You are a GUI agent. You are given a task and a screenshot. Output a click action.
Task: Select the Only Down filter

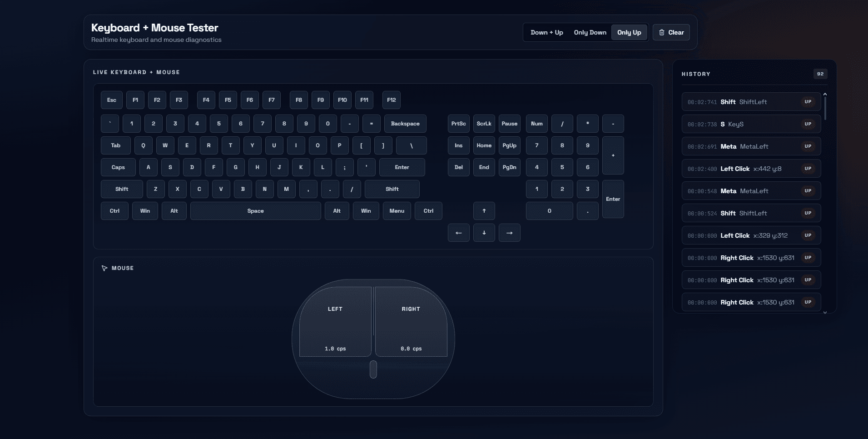pyautogui.click(x=590, y=32)
